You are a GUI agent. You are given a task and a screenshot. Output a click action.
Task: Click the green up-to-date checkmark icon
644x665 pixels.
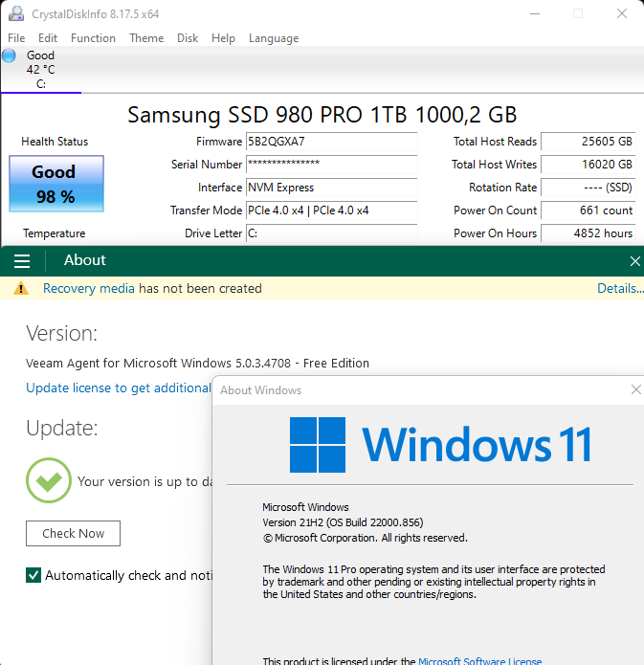pos(49,480)
